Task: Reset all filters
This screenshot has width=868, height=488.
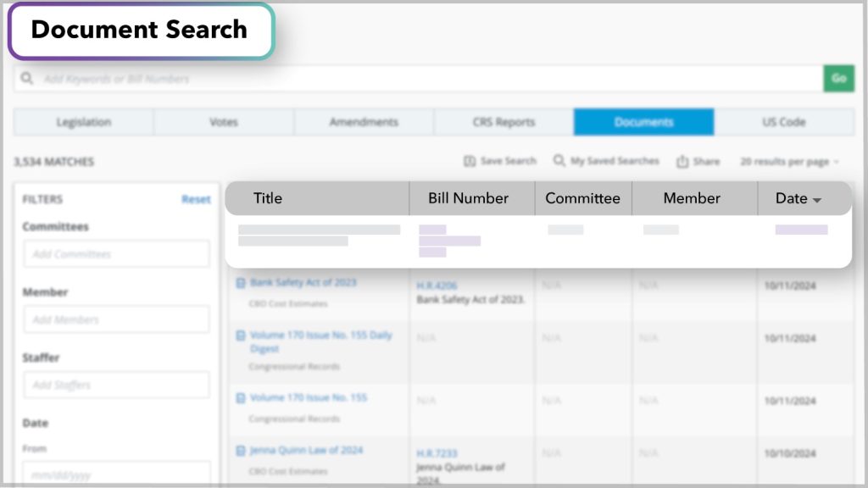Action: click(x=196, y=199)
